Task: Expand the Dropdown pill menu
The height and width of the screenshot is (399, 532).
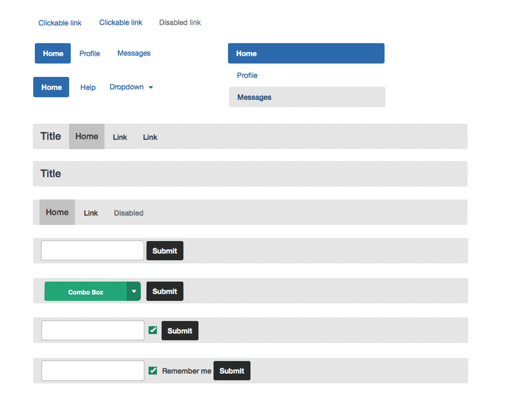Action: point(131,87)
